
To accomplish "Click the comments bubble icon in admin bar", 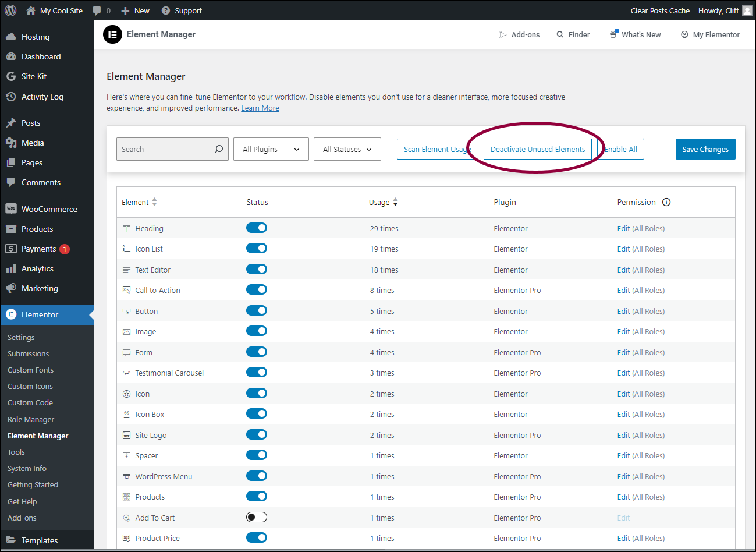I will [97, 10].
